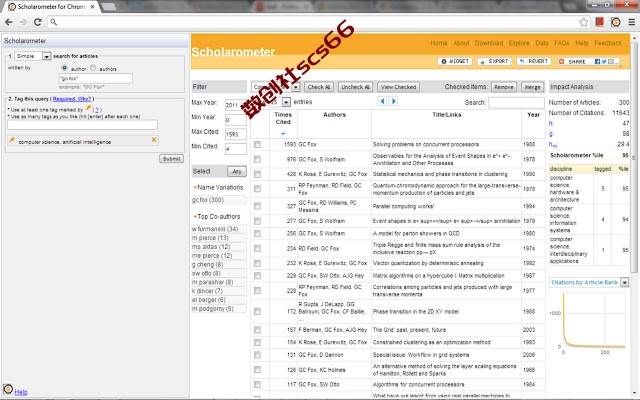
Task: Open the Help link at the bottom left
Action: coord(21,392)
